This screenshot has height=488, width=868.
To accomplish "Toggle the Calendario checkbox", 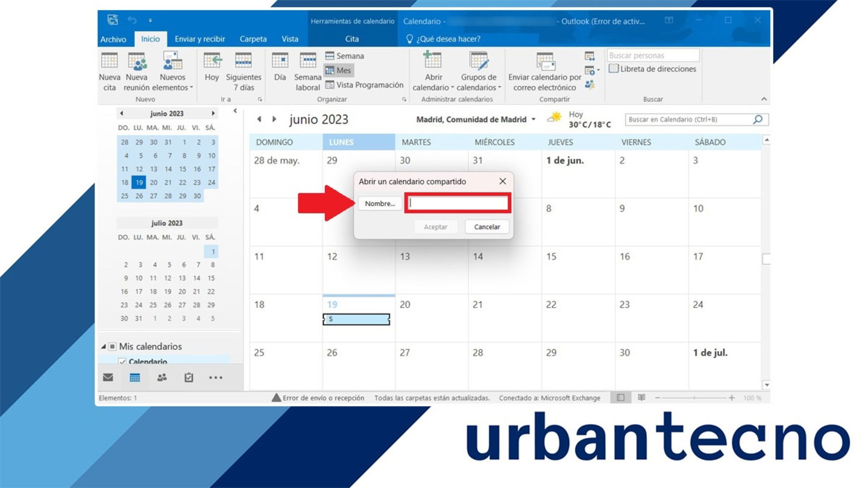I will pyautogui.click(x=122, y=362).
